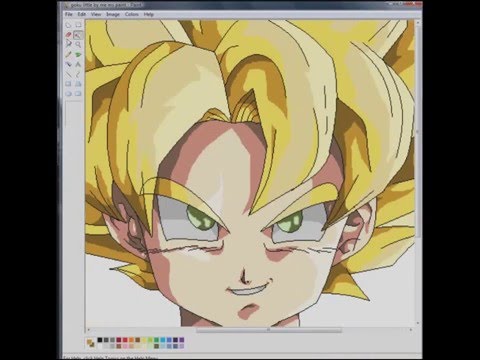Choose the black swatch in the palette

[100, 340]
